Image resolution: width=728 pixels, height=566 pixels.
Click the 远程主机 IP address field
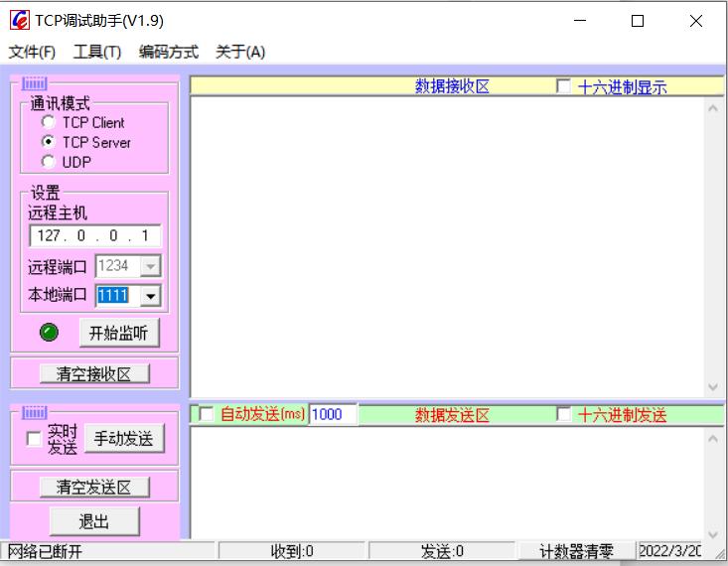[x=94, y=236]
